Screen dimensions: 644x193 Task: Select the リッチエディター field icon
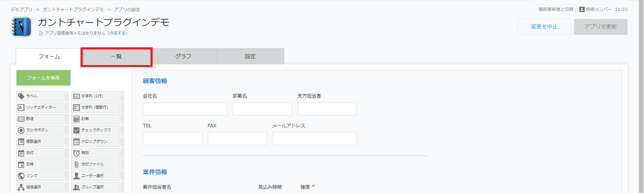[x=21, y=108]
